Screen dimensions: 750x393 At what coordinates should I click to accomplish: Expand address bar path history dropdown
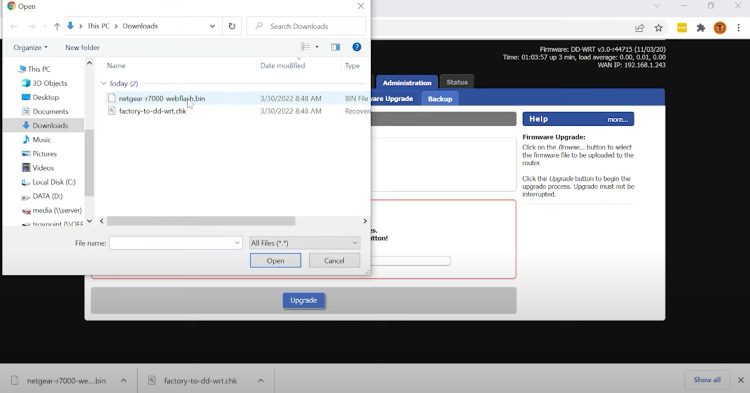(x=212, y=26)
